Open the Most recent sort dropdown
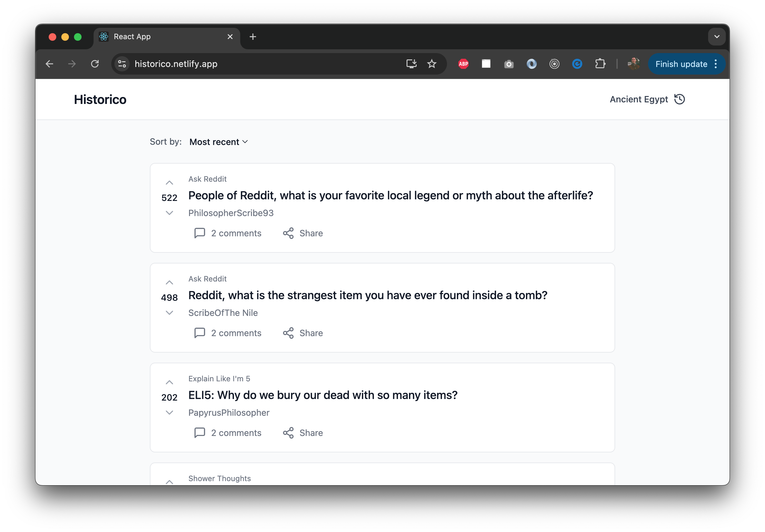Screen dimensions: 765x532 point(218,142)
